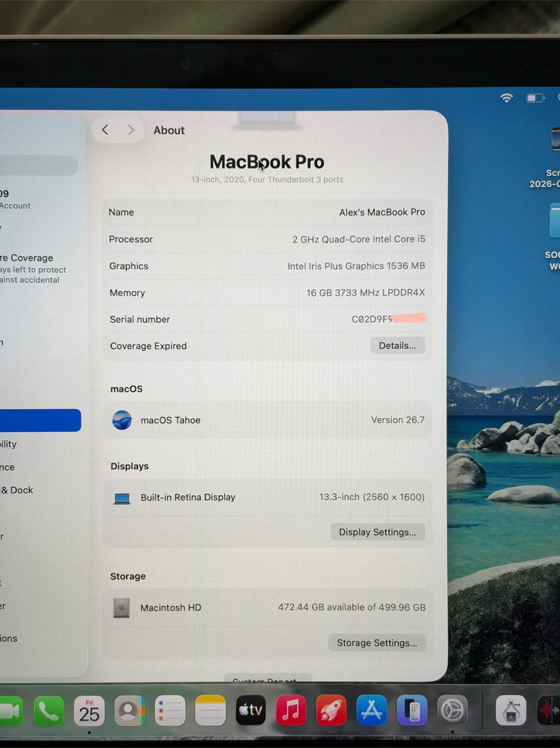Click the Coverage Expired label
The width and height of the screenshot is (560, 748).
tap(148, 346)
